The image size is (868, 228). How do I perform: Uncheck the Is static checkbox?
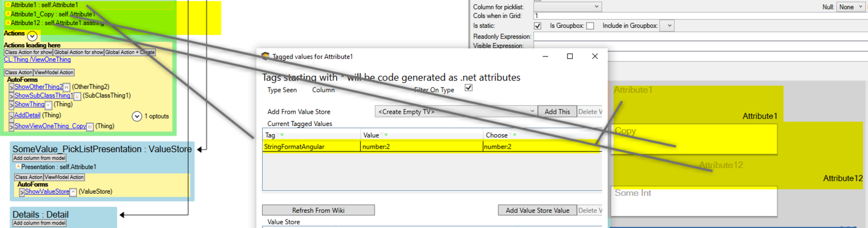tap(538, 26)
